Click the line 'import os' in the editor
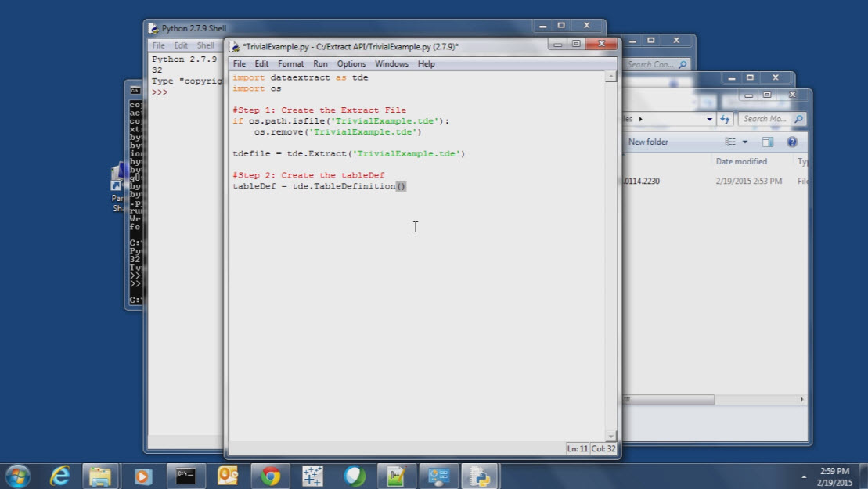 [257, 88]
